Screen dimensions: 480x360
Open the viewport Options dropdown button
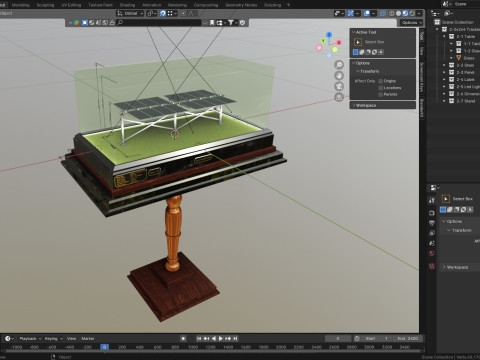click(x=412, y=22)
